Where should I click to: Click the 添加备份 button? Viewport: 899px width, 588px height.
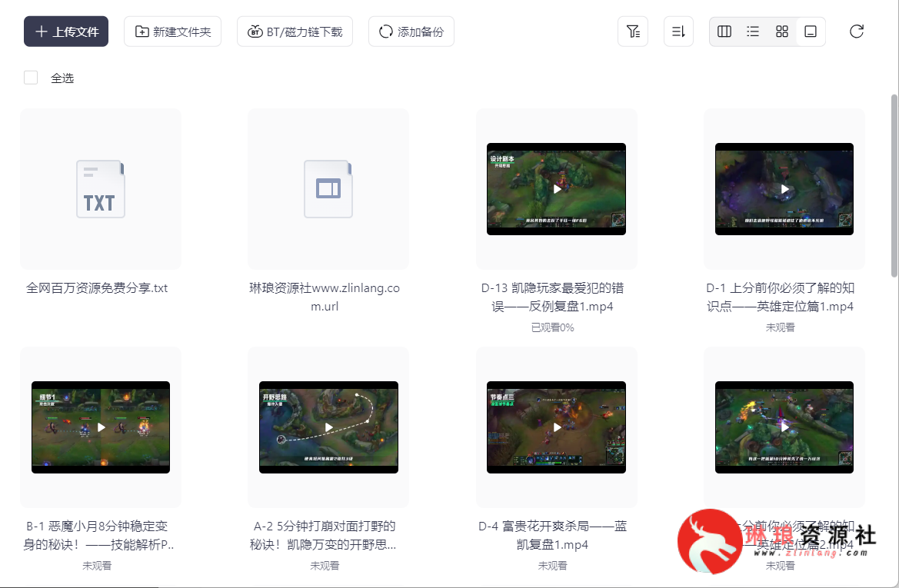coord(411,32)
